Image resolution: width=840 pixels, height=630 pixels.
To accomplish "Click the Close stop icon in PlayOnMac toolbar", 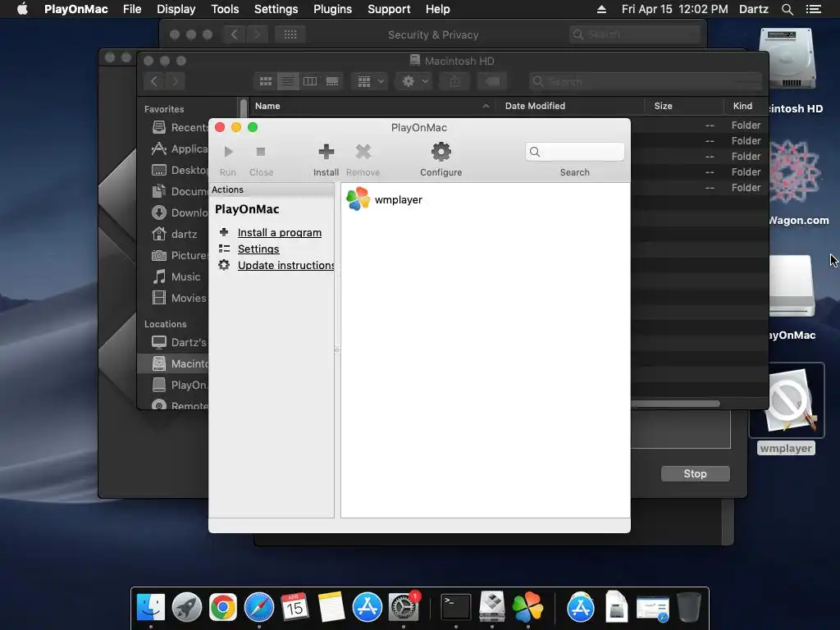I will [x=261, y=152].
